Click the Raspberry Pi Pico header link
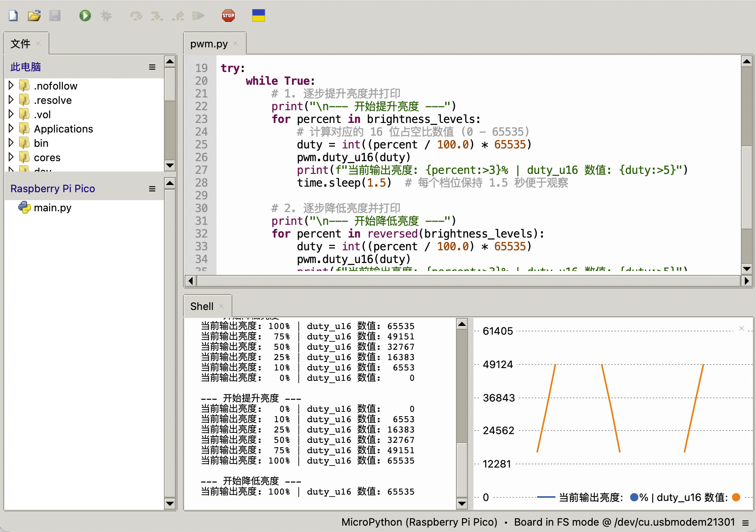 pos(53,189)
